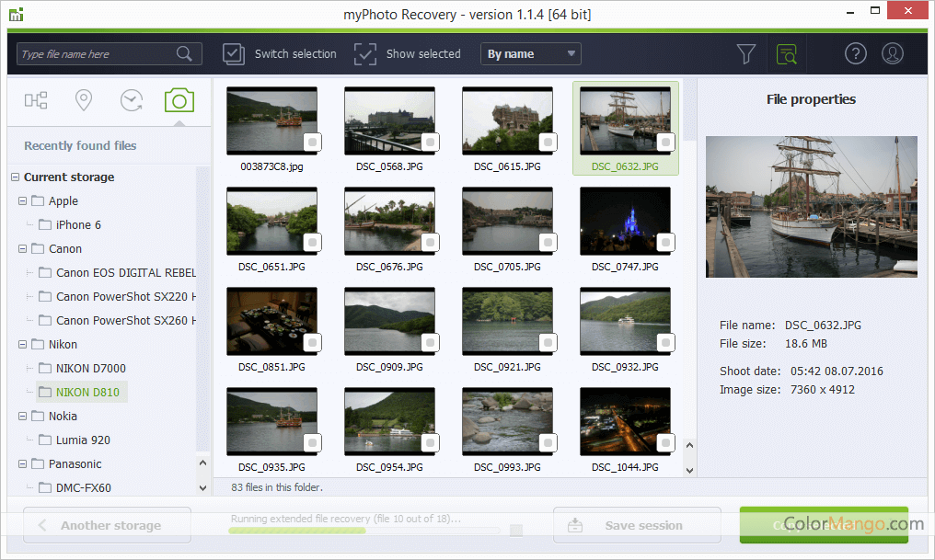This screenshot has height=560, width=935.
Task: Click the Another storage button
Action: click(108, 525)
